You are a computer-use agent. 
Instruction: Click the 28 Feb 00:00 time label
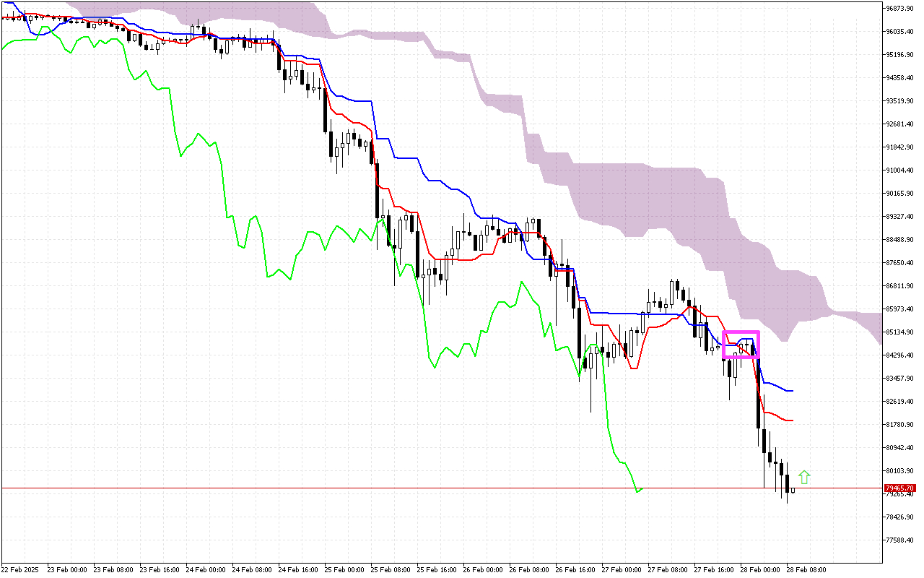(x=760, y=570)
